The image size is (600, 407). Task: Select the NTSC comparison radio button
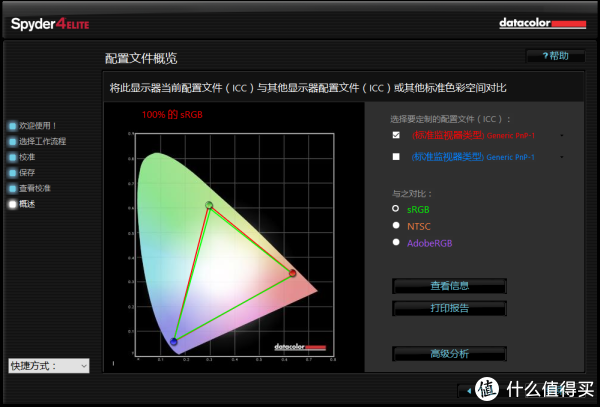(x=396, y=225)
